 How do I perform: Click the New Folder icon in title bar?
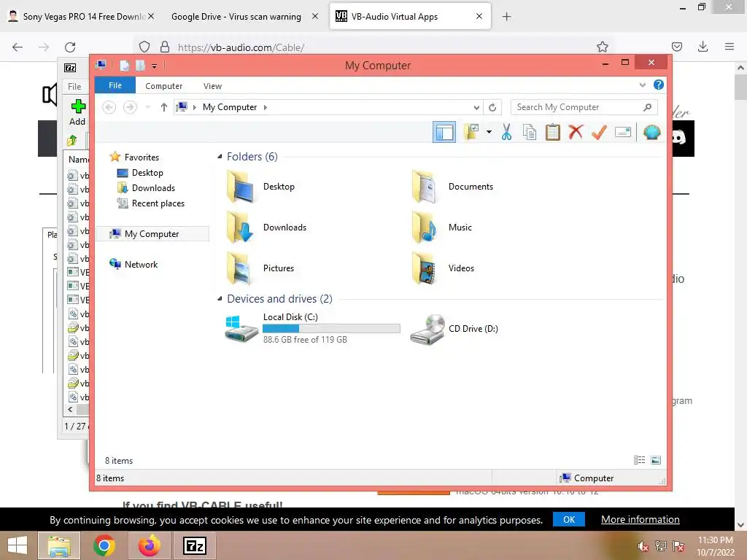tap(140, 65)
